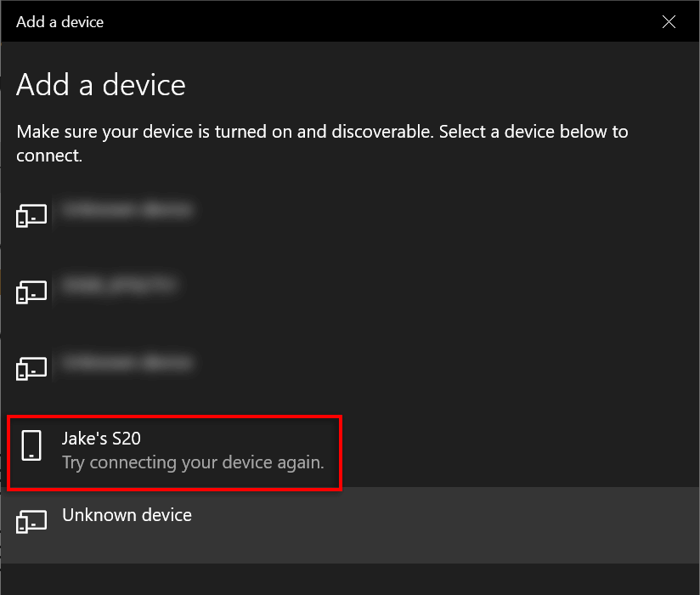700x595 pixels.
Task: Close the Add a device dialog
Action: click(669, 21)
